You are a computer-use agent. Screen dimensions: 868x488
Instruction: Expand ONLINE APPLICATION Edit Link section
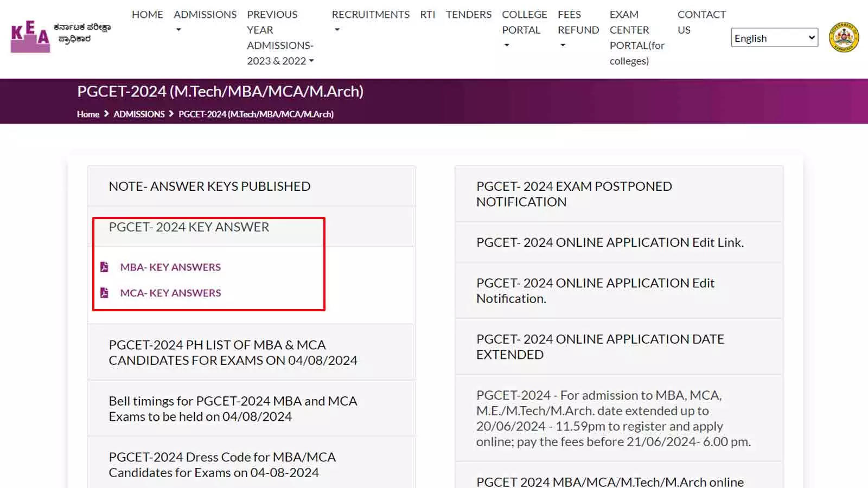(x=619, y=242)
